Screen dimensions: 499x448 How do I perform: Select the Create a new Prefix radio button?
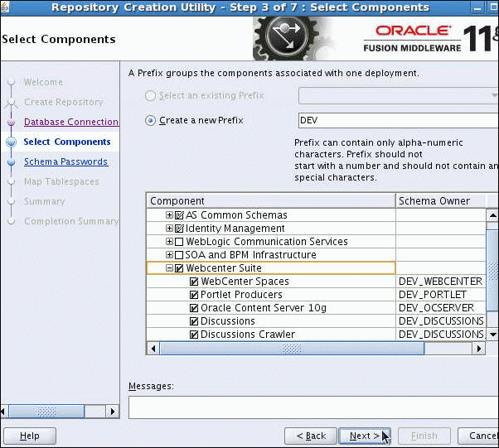(150, 121)
